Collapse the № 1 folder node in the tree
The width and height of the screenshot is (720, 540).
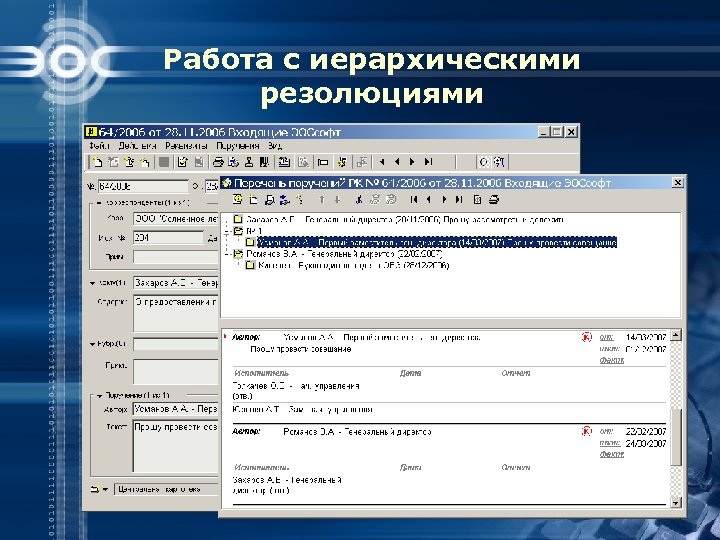227,231
